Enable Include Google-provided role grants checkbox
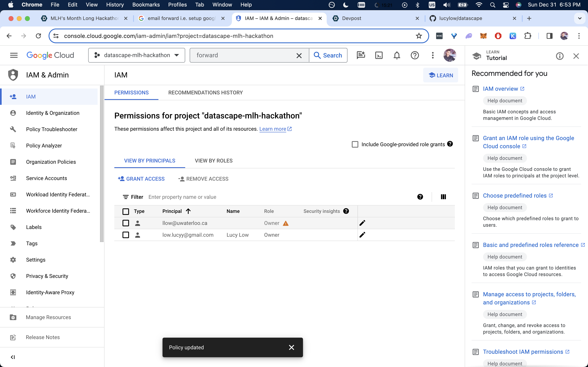 (355, 144)
